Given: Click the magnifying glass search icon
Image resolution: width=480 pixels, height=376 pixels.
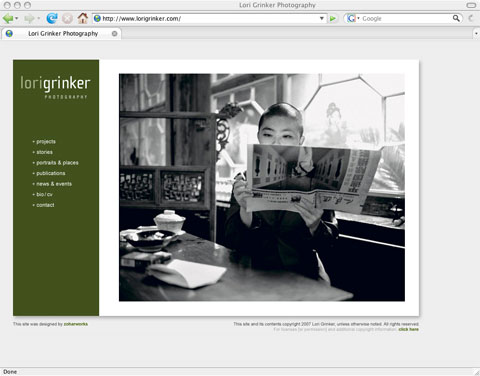Looking at the screenshot, I should point(456,18).
